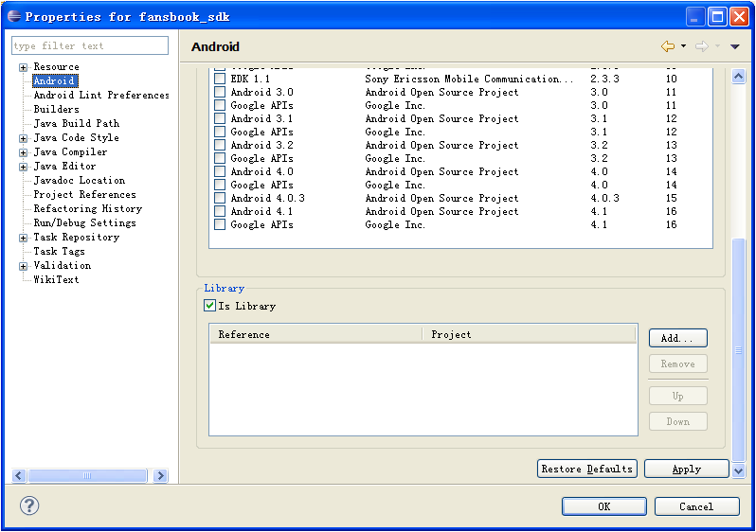The width and height of the screenshot is (756, 532).
Task: Open Refactoring History page
Action: pyautogui.click(x=88, y=208)
